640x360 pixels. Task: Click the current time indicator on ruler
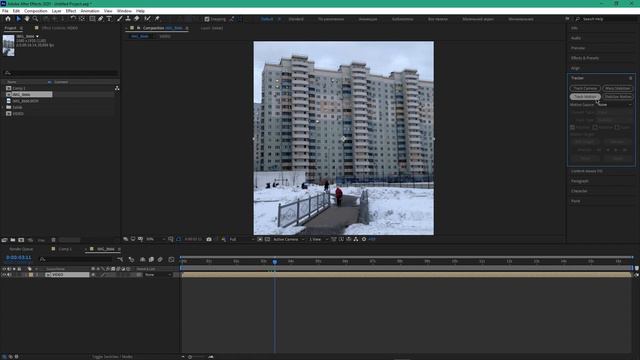click(275, 261)
